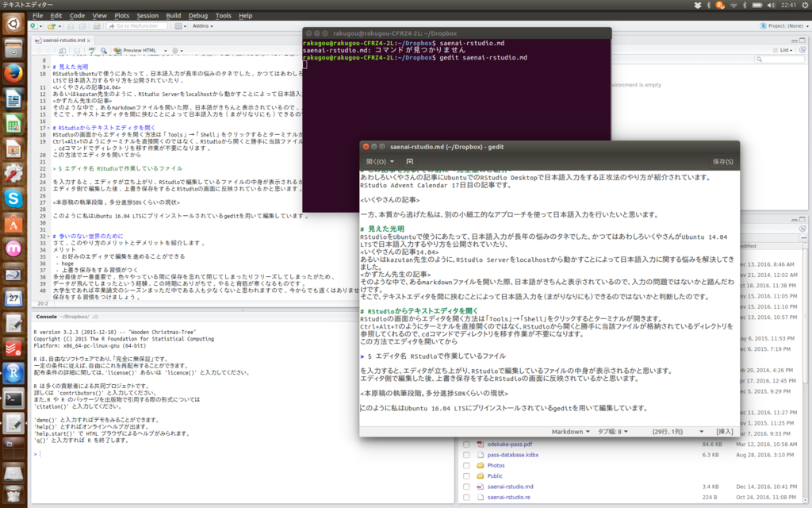Open the Code menu in RStudio
Viewport: 812px width, 508px height.
(77, 16)
